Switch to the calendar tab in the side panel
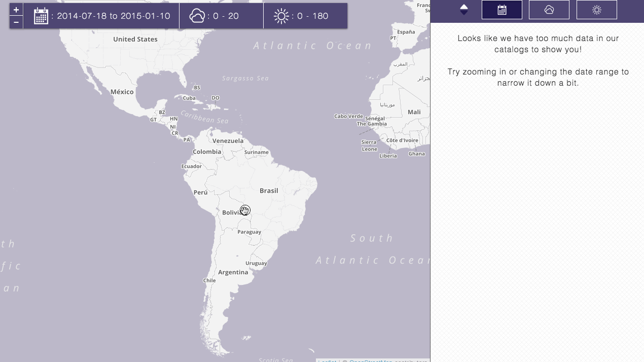Image resolution: width=644 pixels, height=362 pixels. tap(502, 10)
